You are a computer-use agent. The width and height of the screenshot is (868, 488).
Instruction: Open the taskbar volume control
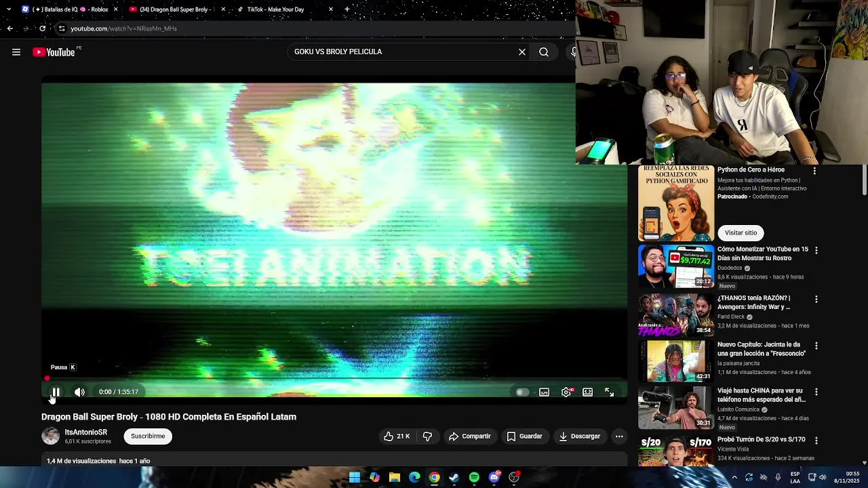[823, 478]
